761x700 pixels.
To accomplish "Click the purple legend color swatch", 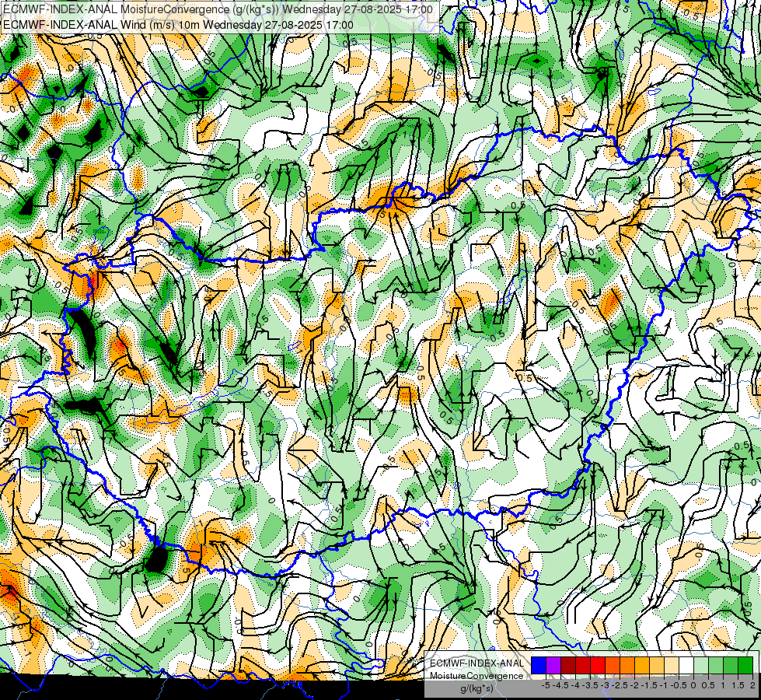I will coord(553,666).
